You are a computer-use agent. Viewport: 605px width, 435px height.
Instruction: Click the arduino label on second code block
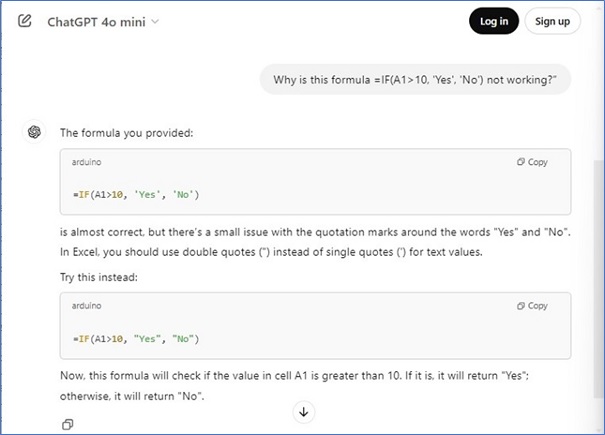pyautogui.click(x=88, y=305)
